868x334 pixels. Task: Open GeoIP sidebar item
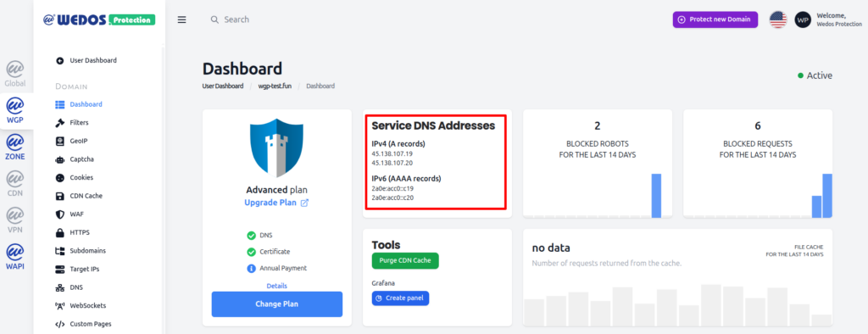(71, 141)
